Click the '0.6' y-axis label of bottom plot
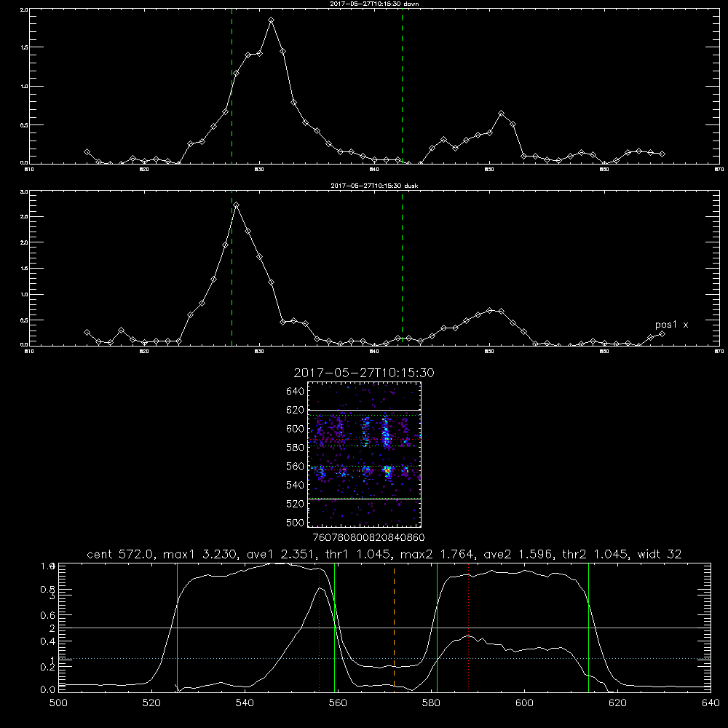Screen dimensions: 728x728 (x=48, y=616)
